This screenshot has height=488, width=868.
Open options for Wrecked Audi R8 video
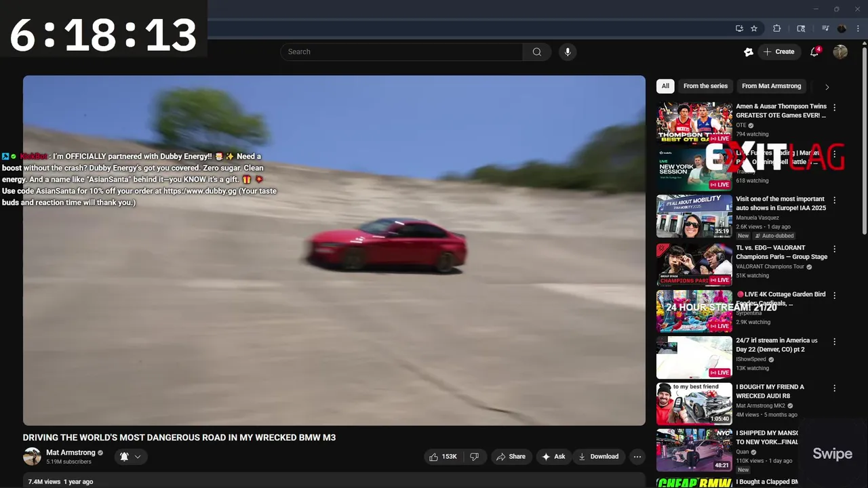pos(834,388)
